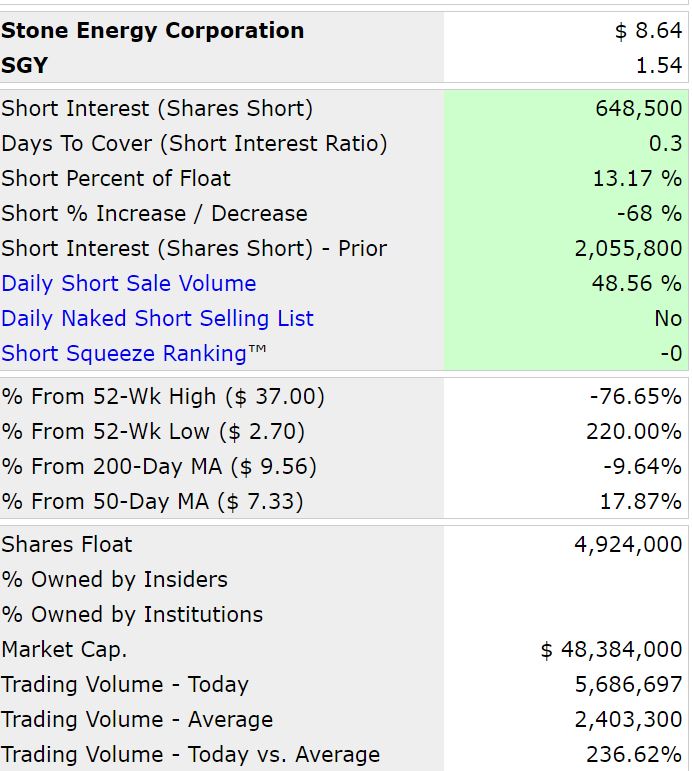The width and height of the screenshot is (692, 771).
Task: Select the 220.00% from 52-week low value
Action: click(634, 432)
